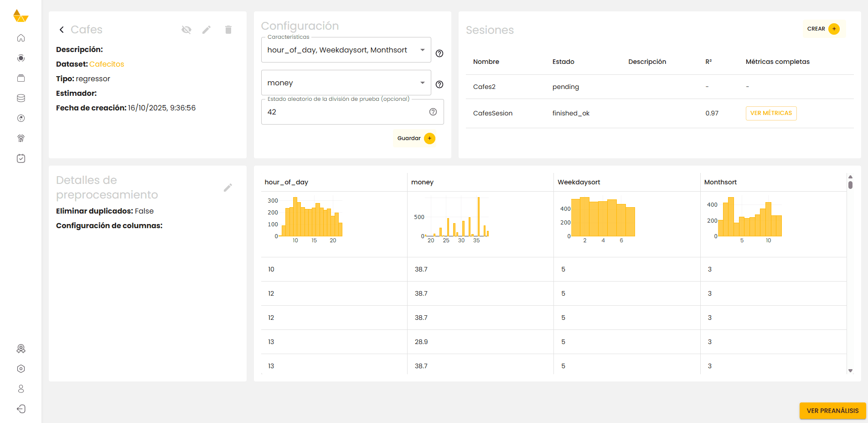Image resolution: width=868 pixels, height=423 pixels.
Task: Edit preprocessing details with pencil icon
Action: [228, 188]
